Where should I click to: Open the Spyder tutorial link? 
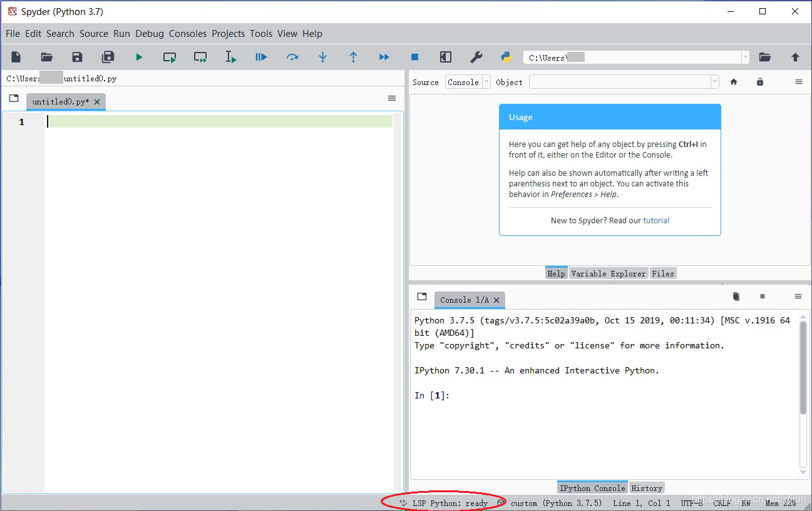[656, 220]
